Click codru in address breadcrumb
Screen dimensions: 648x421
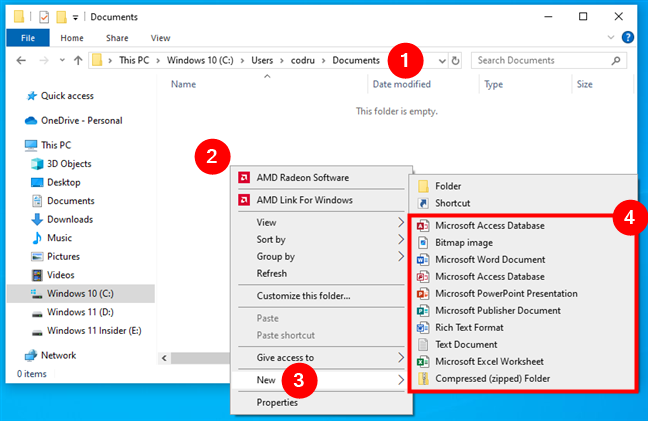[303, 61]
